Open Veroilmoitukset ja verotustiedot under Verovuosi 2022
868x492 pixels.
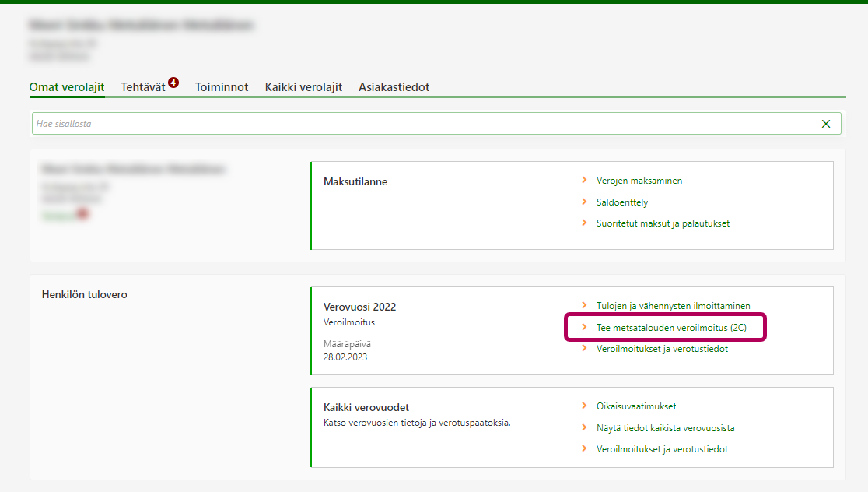coord(662,349)
